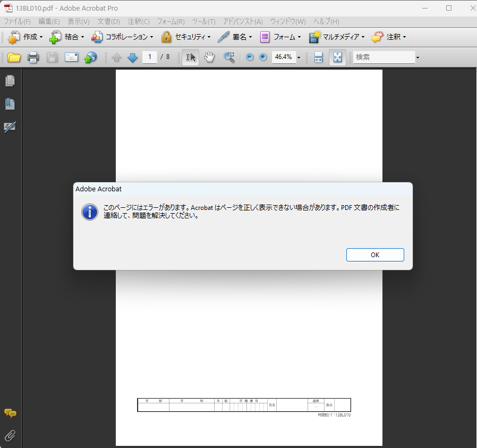The image size is (477, 448).
Task: Open the Bookmarks panel in sidebar
Action: [10, 104]
